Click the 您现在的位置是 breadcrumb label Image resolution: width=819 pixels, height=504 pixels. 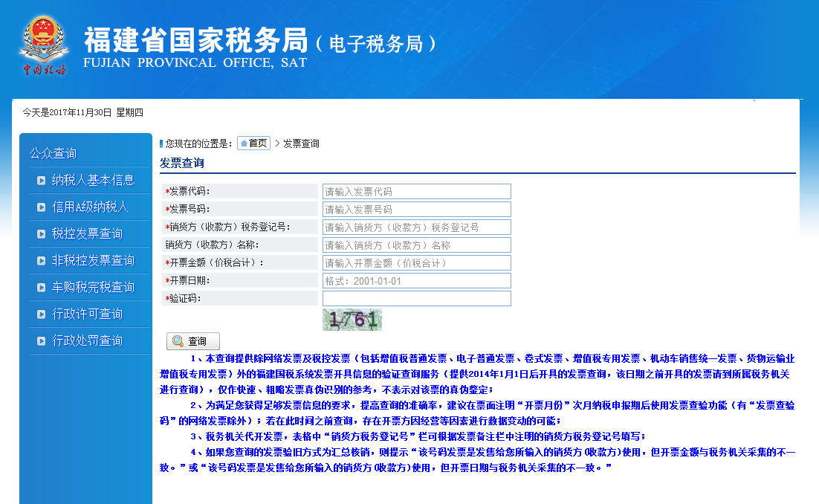198,143
